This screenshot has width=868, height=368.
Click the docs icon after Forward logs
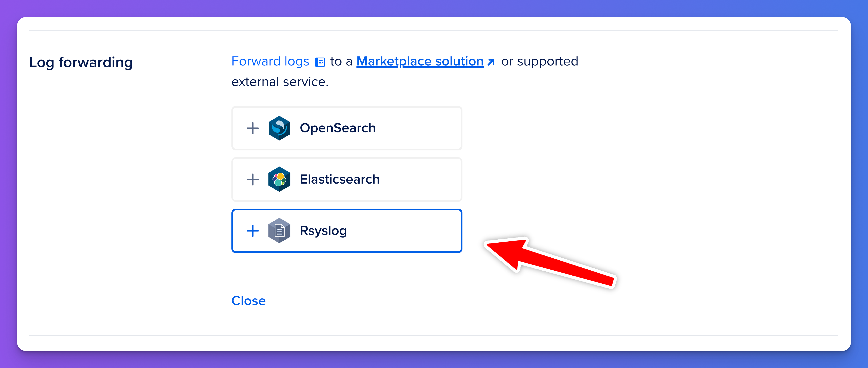point(320,62)
